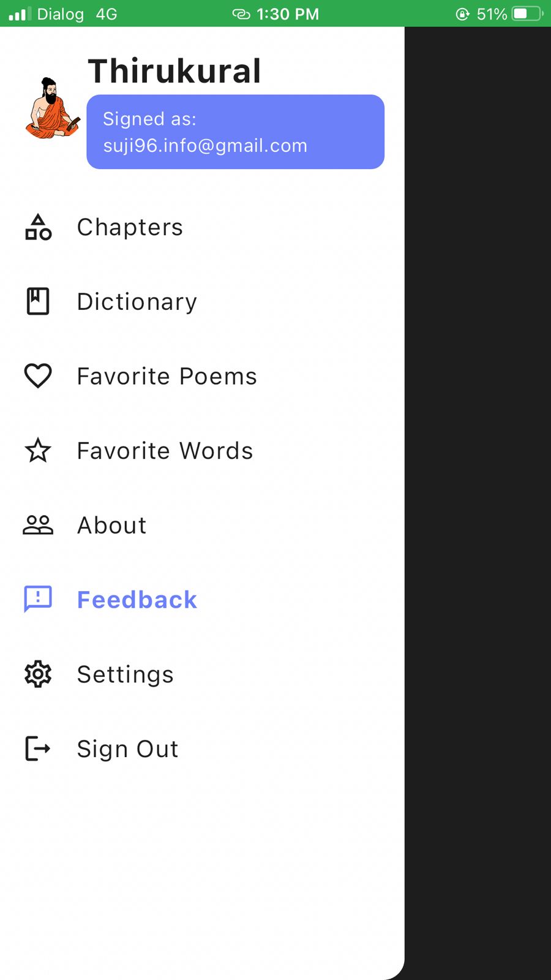Open the Dictionary menu item
Screen dimensions: 551x980
pos(202,301)
